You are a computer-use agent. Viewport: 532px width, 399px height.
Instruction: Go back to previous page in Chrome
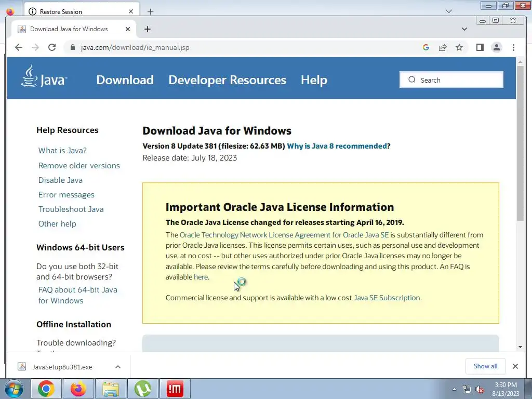click(19, 47)
